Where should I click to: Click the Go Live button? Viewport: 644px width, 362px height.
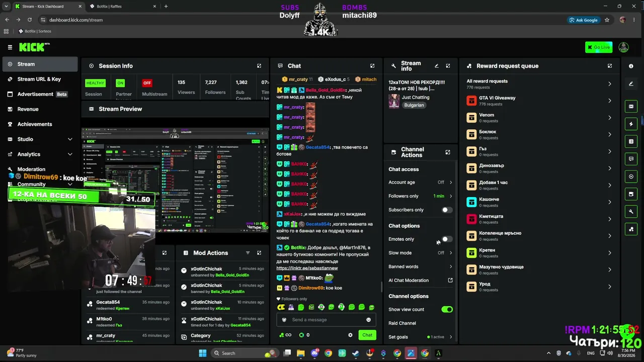click(x=599, y=47)
